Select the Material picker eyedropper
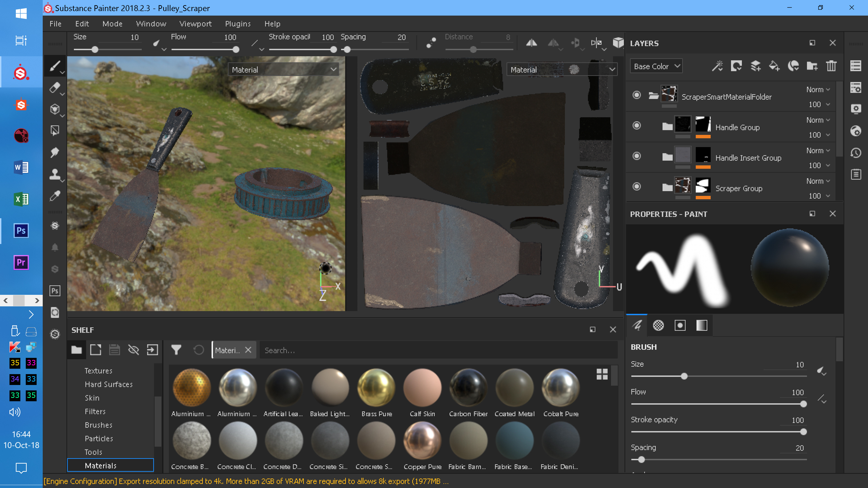868x488 pixels. (55, 196)
